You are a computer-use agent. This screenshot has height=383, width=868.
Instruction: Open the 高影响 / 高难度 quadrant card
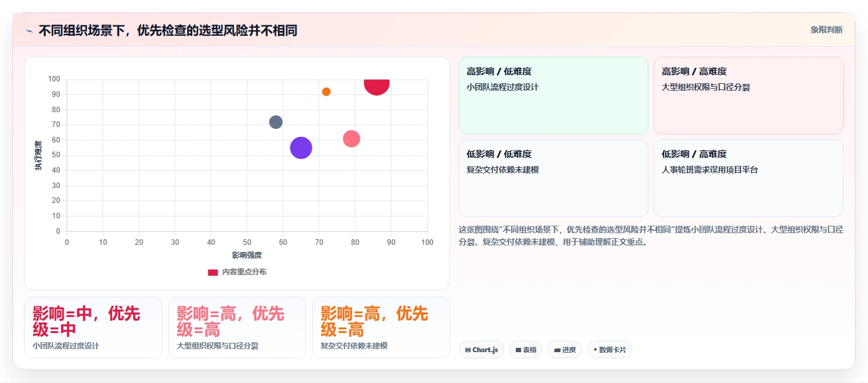pyautogui.click(x=748, y=96)
